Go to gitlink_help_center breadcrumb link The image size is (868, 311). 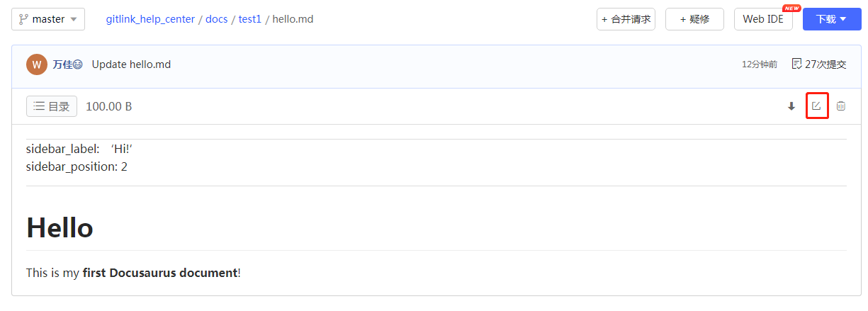coord(150,19)
